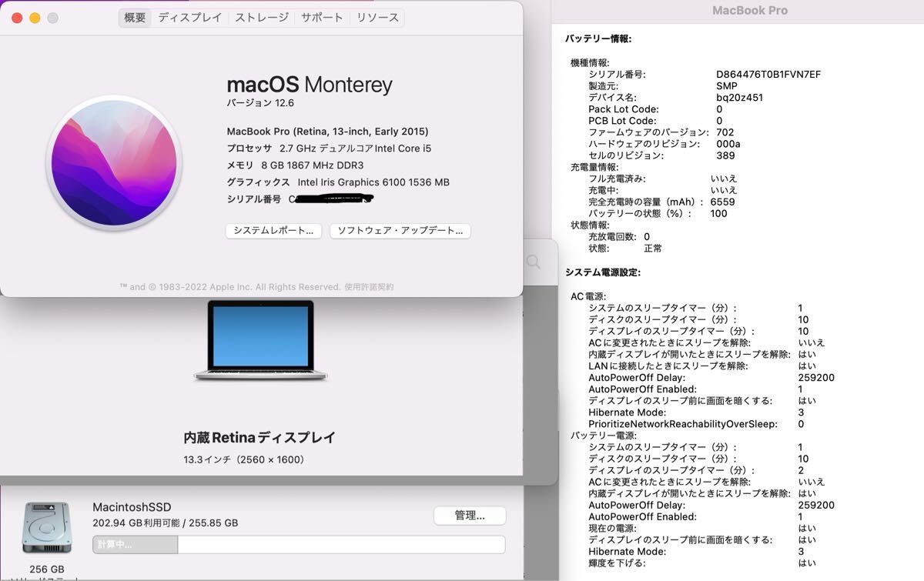Image resolution: width=924 pixels, height=581 pixels.
Task: Click the search magnifier icon
Action: (533, 262)
